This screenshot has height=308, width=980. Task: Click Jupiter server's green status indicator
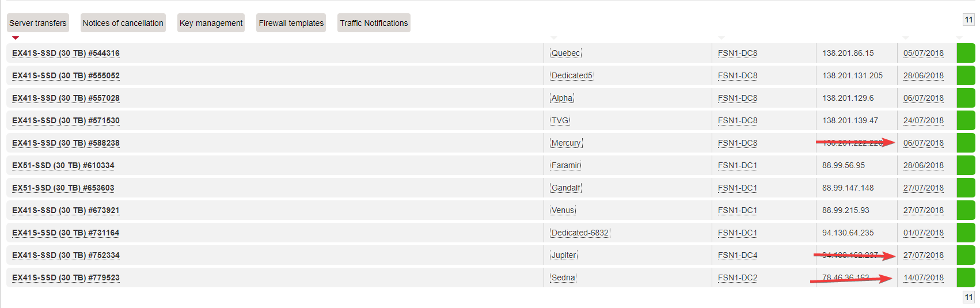[x=966, y=255]
